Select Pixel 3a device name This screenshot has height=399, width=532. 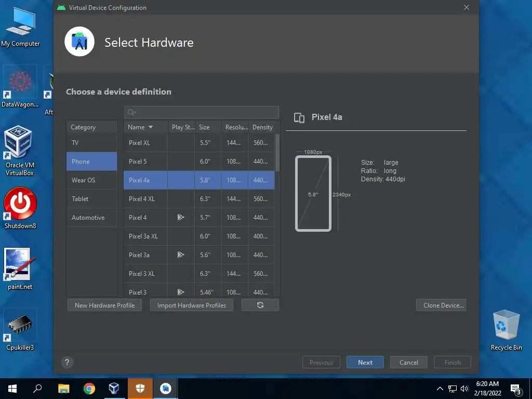(139, 255)
